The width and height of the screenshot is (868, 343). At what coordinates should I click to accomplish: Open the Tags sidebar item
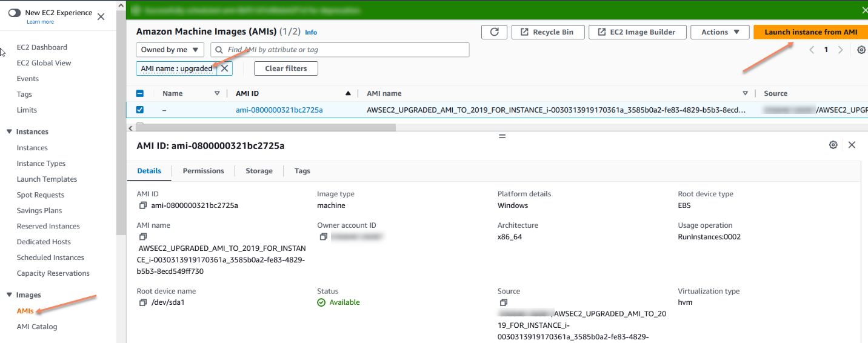point(25,95)
